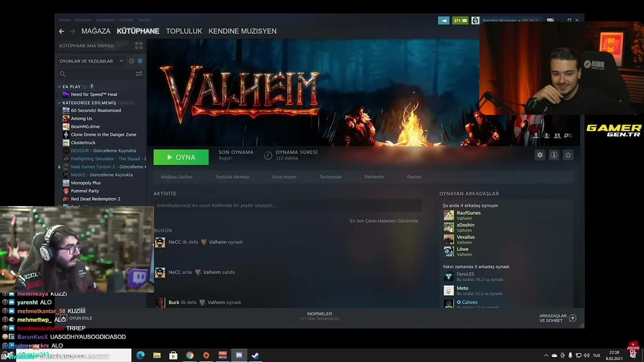Click Löwe friend avatar
Image resolution: width=644 pixels, height=362 pixels.
tap(449, 251)
